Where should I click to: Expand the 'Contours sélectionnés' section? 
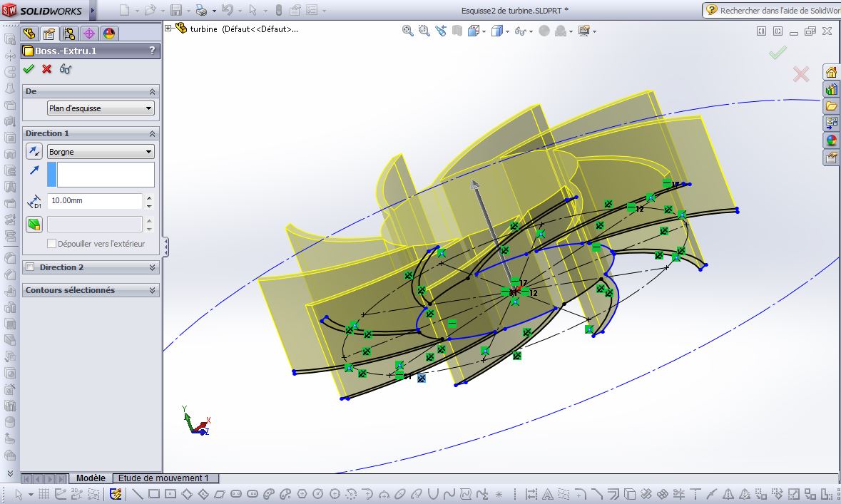[153, 290]
